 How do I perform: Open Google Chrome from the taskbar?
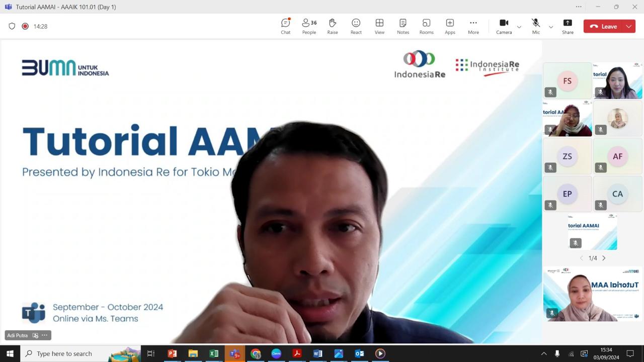coord(256,353)
